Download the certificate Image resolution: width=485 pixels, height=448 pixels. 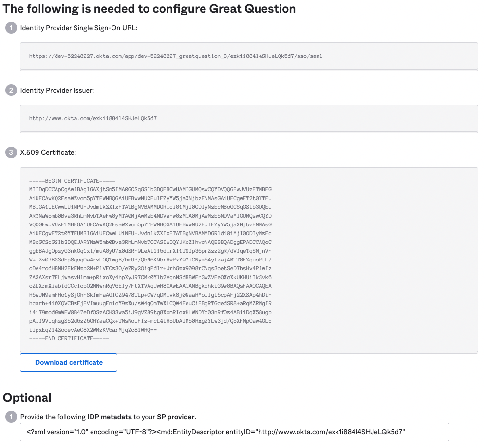tap(69, 362)
